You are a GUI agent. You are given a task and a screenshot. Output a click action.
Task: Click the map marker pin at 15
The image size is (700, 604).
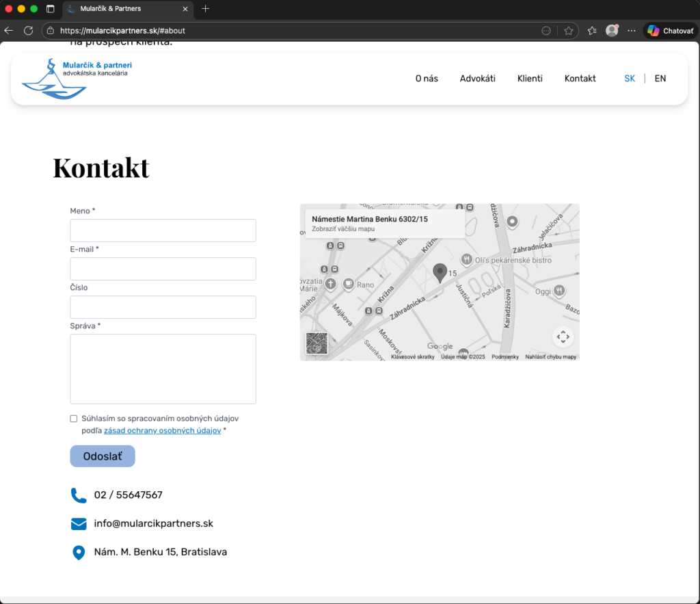click(x=440, y=273)
